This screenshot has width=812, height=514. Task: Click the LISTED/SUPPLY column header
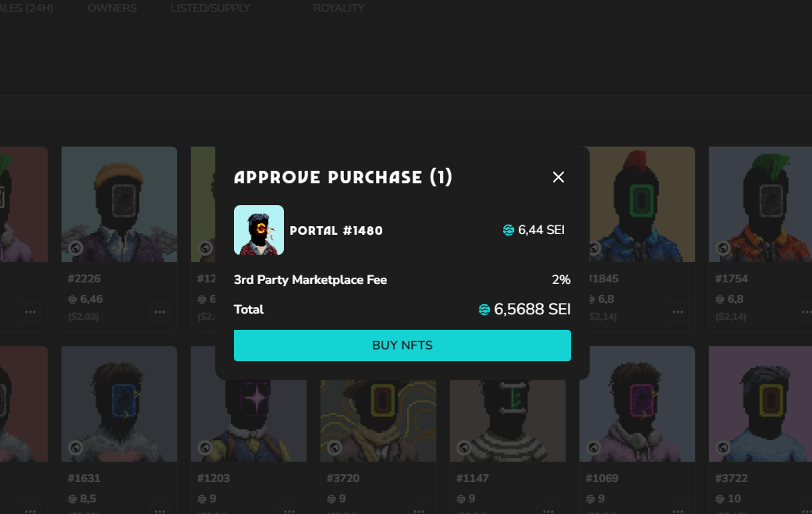pyautogui.click(x=211, y=9)
